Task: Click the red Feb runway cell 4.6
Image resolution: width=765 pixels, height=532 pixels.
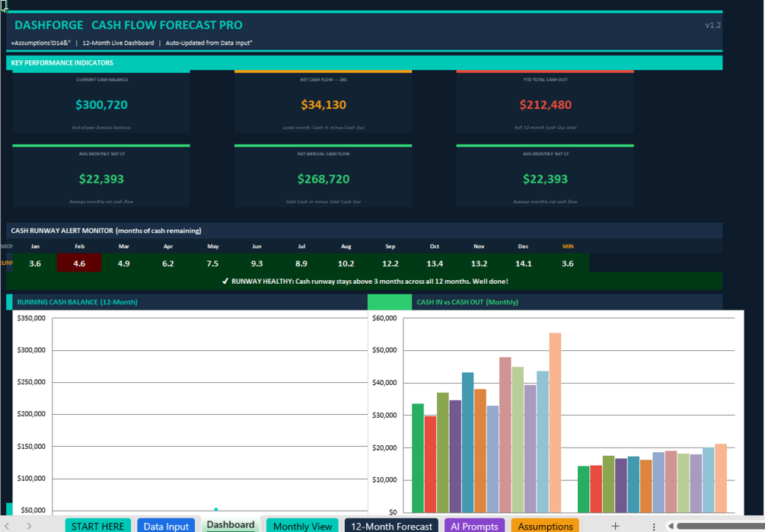Action: click(x=79, y=263)
